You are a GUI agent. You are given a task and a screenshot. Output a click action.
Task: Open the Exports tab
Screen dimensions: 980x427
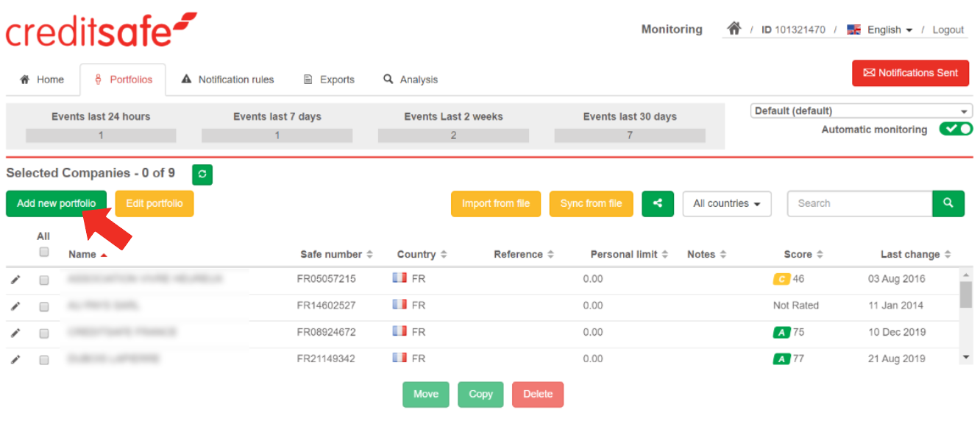tap(329, 80)
